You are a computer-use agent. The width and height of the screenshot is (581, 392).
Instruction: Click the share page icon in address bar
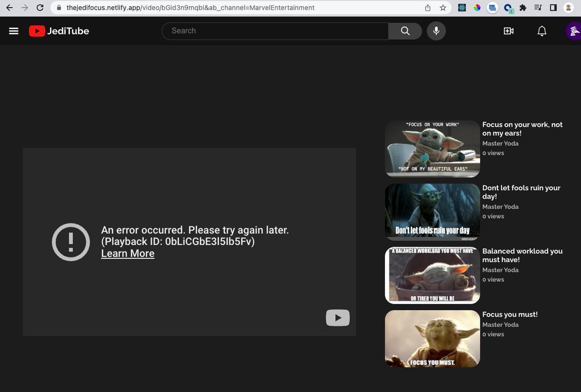pos(428,8)
